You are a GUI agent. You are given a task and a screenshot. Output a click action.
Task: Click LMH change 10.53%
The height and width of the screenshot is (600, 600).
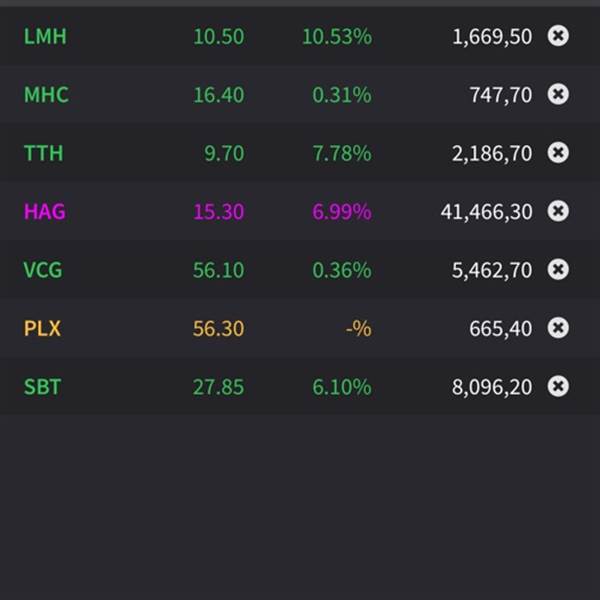pyautogui.click(x=336, y=37)
